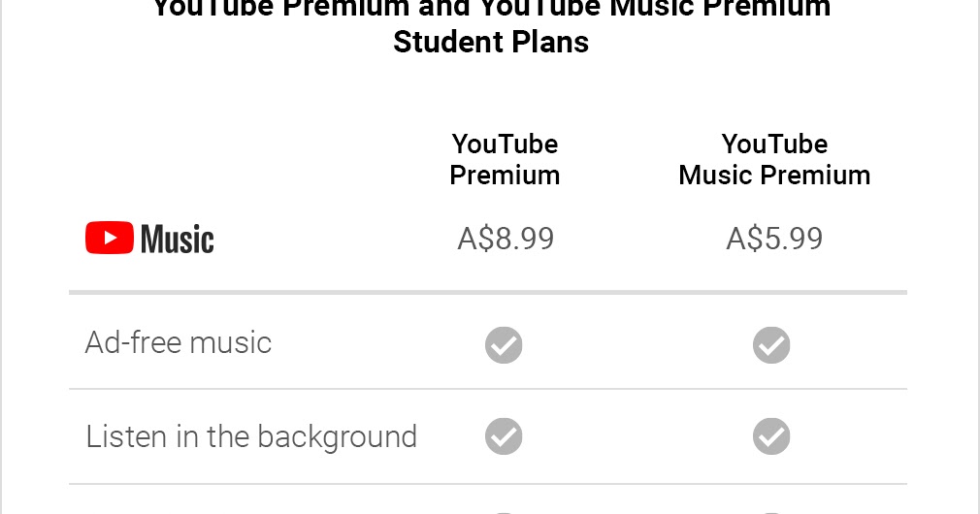Viewport: 980px width, 514px height.
Task: Click the partially visible checkmark at bottom of Music Premium column
Action: pos(771,512)
